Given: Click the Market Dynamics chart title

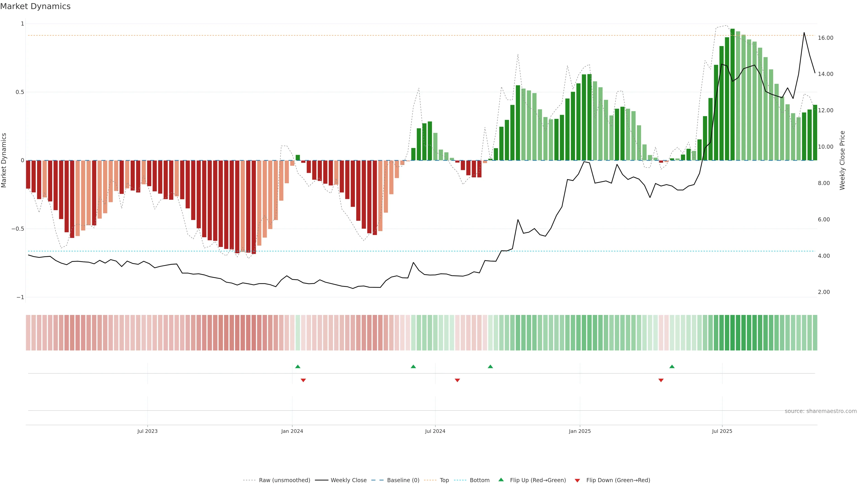Looking at the screenshot, I should click(35, 6).
